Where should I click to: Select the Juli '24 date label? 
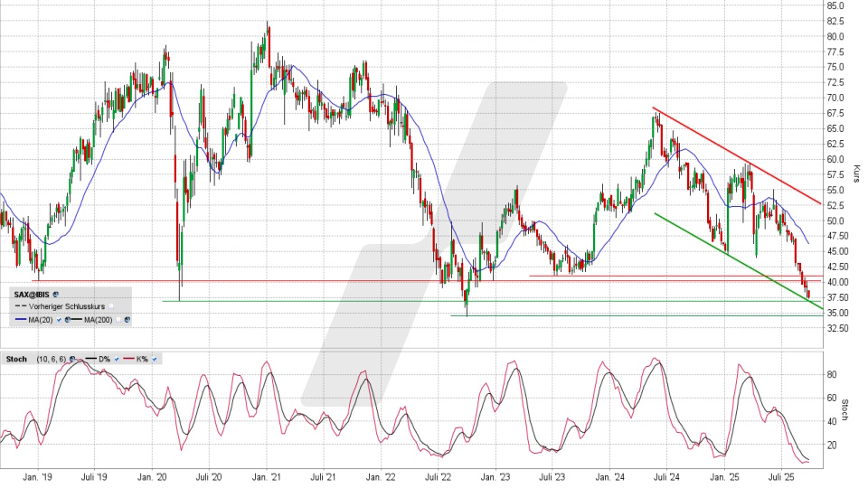click(666, 477)
